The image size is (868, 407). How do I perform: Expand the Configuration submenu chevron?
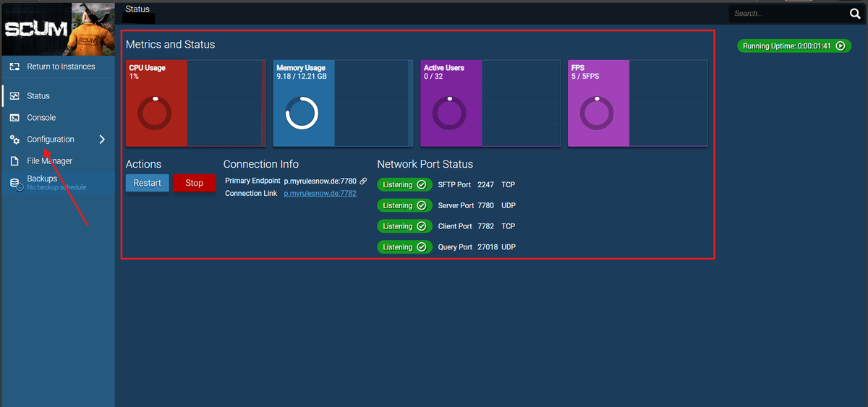coord(102,140)
